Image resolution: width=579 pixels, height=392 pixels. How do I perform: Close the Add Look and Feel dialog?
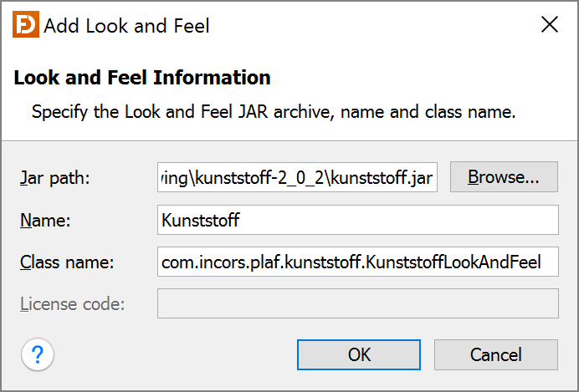pyautogui.click(x=549, y=25)
